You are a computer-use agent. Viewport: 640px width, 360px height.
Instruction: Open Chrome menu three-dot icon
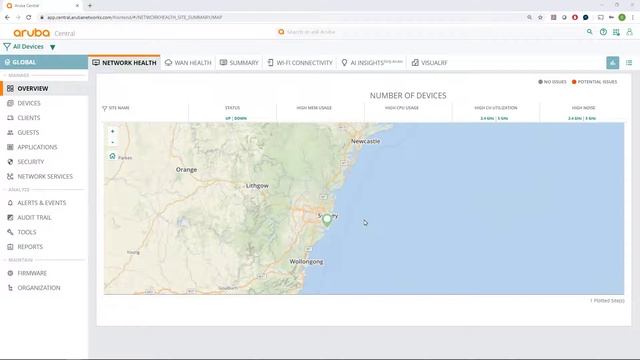click(633, 18)
